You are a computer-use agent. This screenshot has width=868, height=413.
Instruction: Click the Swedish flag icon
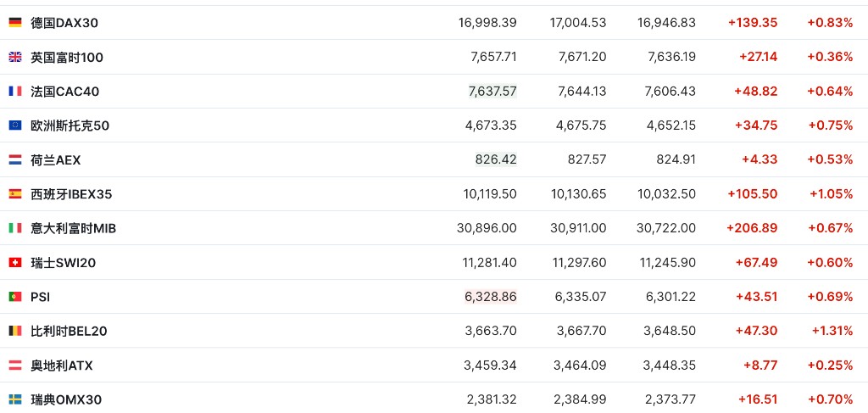pos(15,399)
